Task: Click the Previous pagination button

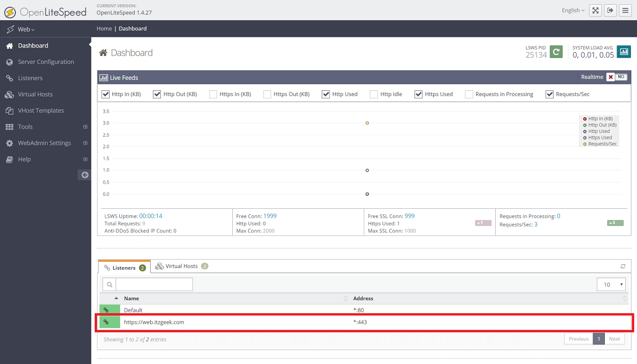Action: 579,339
